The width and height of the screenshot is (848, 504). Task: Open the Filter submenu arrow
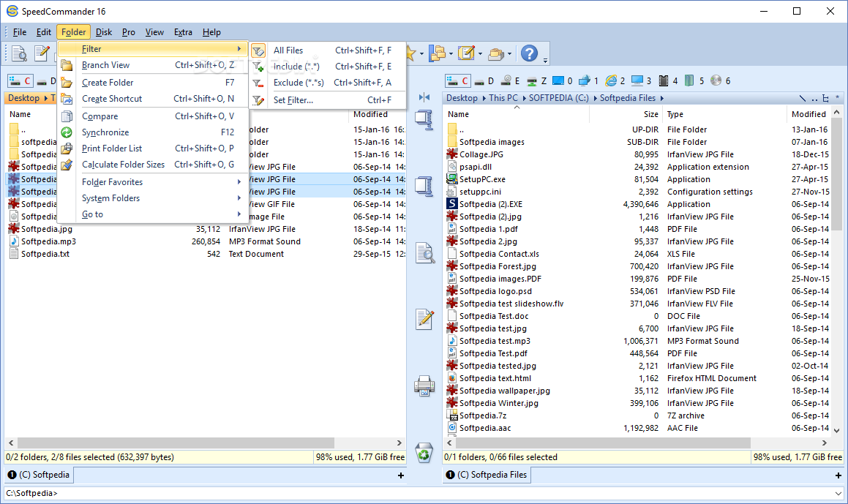coord(239,49)
